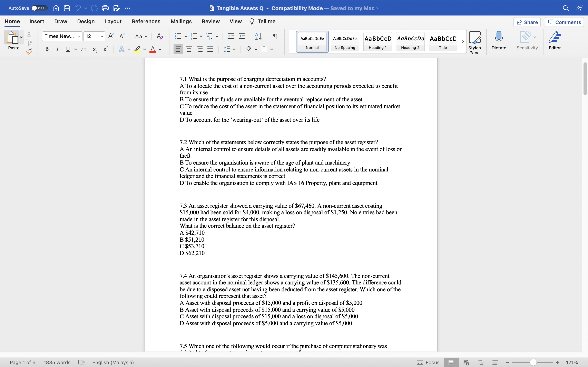Click the Clear Formatting icon

(160, 36)
